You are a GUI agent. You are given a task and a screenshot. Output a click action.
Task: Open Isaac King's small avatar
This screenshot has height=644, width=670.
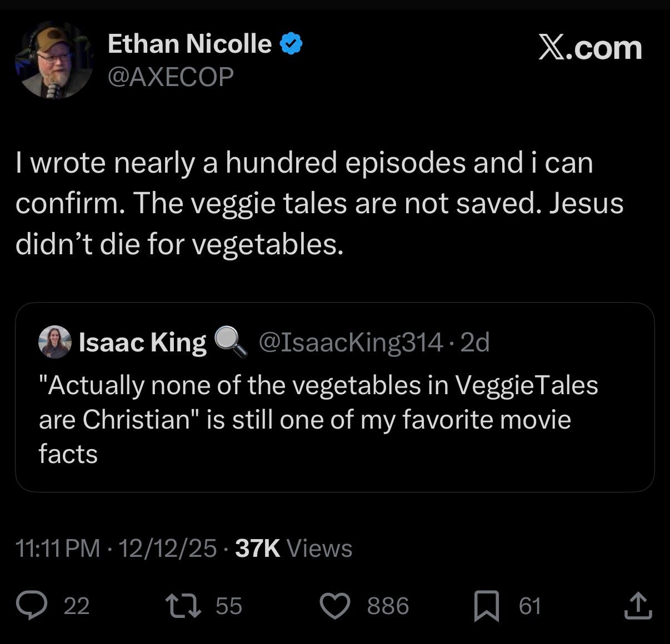pyautogui.click(x=54, y=342)
